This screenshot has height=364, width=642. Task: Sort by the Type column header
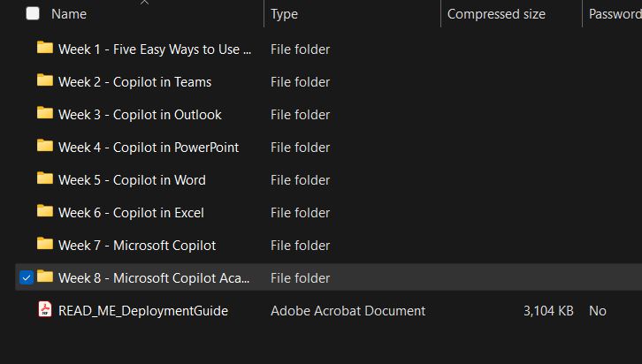tap(284, 14)
